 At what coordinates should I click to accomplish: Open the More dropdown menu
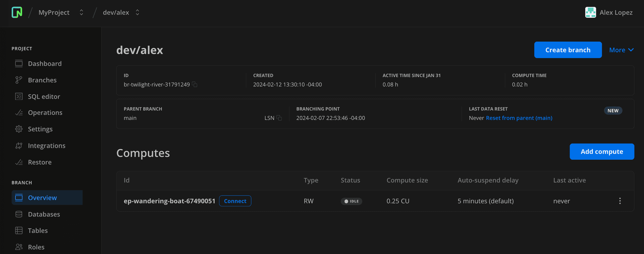(621, 50)
